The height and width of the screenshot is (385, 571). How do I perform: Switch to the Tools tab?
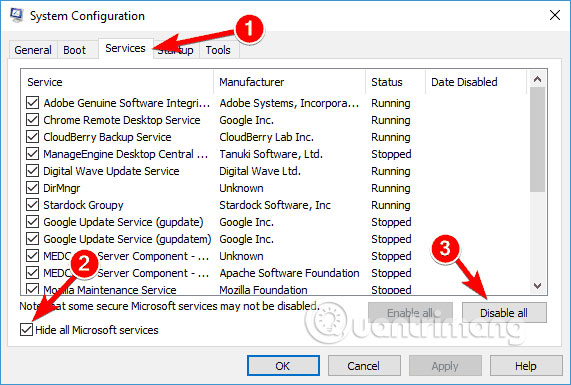[x=218, y=50]
